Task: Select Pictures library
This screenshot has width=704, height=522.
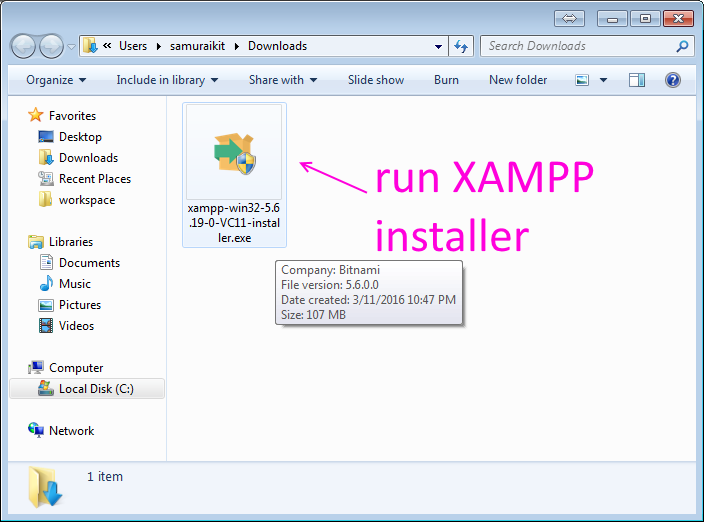Action: pos(80,305)
